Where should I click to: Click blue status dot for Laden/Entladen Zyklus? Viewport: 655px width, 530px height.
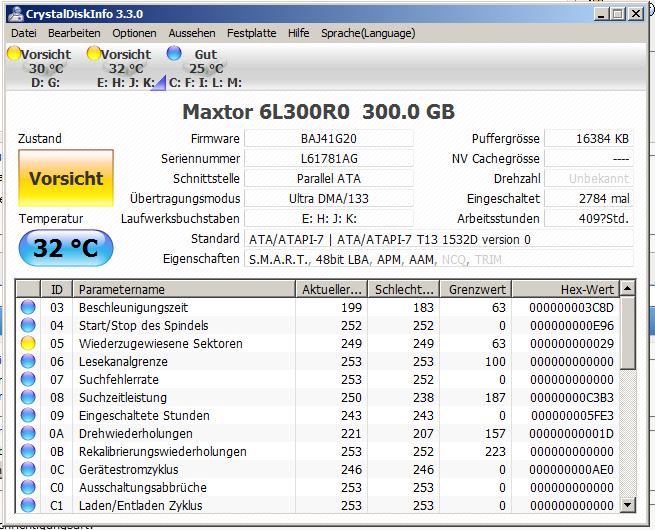point(28,505)
